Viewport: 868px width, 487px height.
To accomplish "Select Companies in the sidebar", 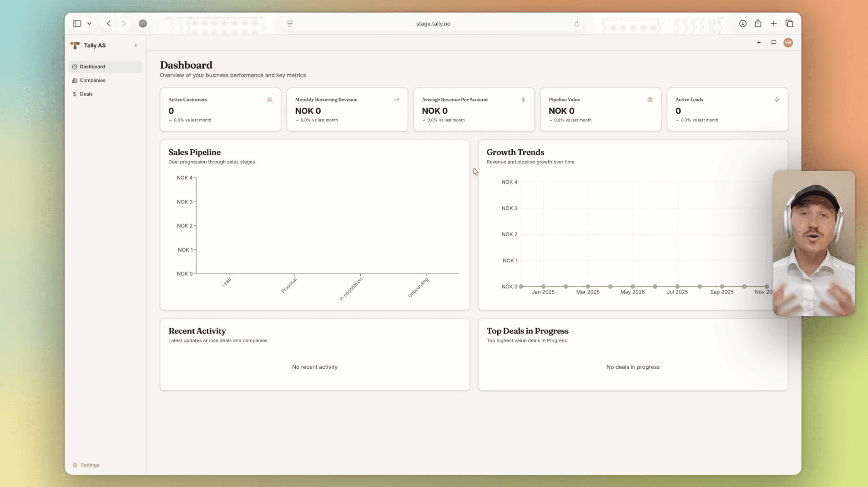I will (92, 80).
